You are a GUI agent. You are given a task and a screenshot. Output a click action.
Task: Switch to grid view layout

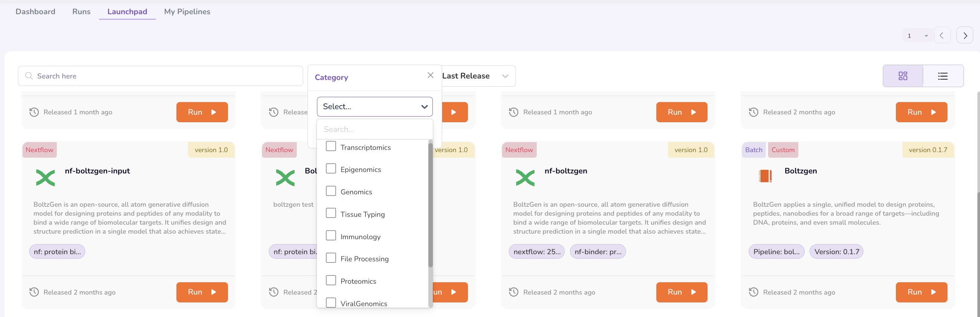coord(903,76)
